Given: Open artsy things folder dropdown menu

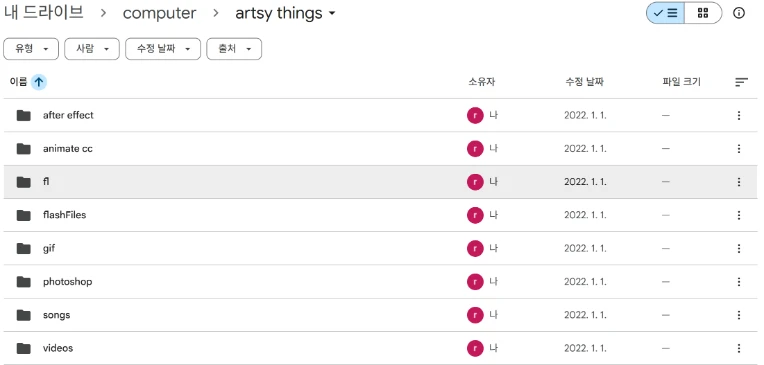Looking at the screenshot, I should tap(332, 13).
